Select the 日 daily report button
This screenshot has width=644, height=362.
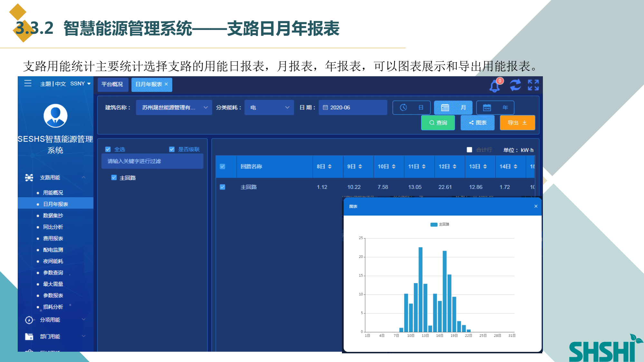412,107
